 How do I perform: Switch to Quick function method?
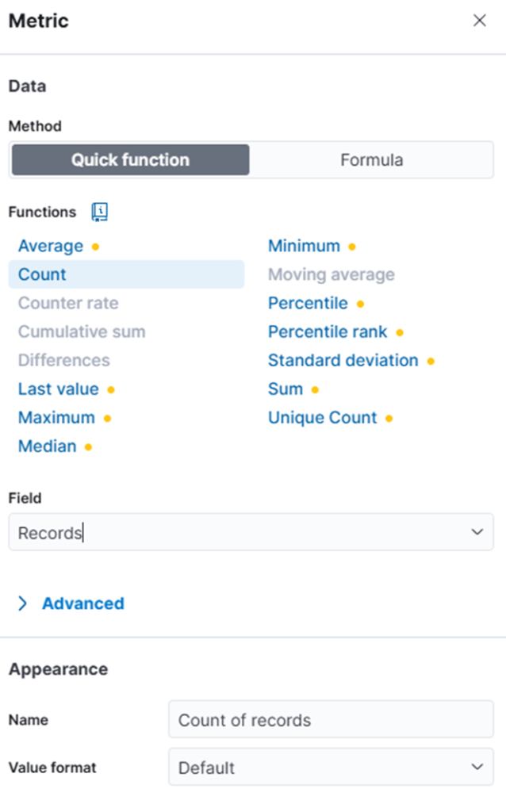coord(131,160)
